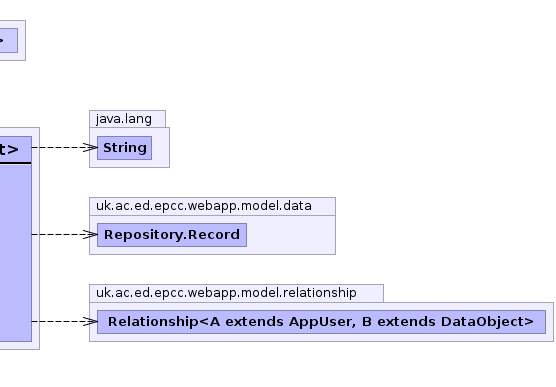556x387 pixels.
Task: Click the arrowhead pointing to Relationship node
Action: tap(90, 321)
